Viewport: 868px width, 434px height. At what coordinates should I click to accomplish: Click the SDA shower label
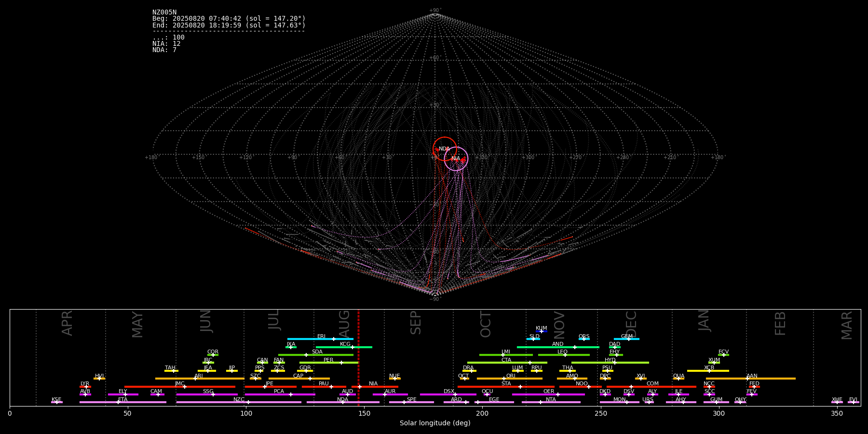point(317,352)
